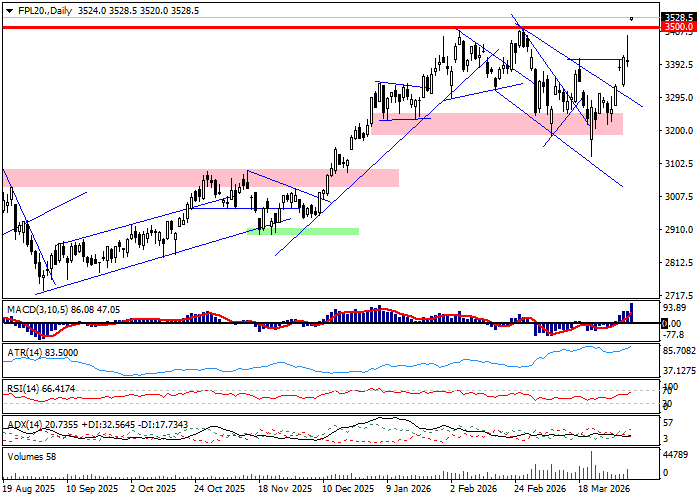
Task: Click the red 3500.0 level price tag
Action: click(x=679, y=28)
